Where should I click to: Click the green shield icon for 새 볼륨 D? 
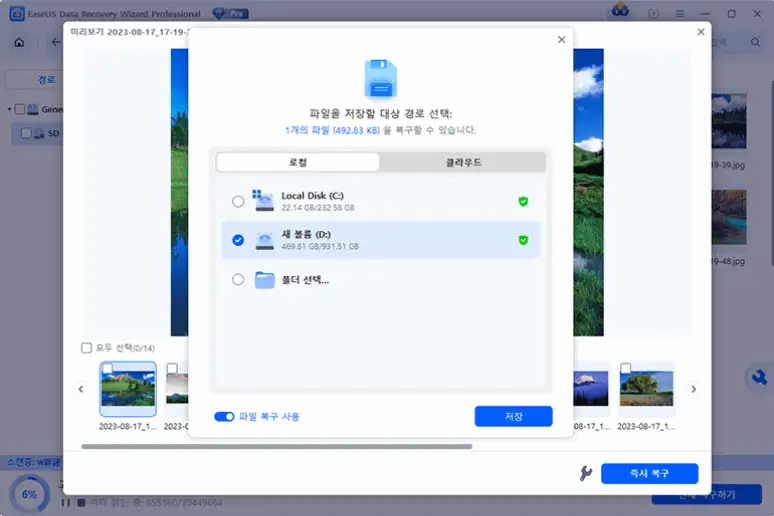point(523,240)
